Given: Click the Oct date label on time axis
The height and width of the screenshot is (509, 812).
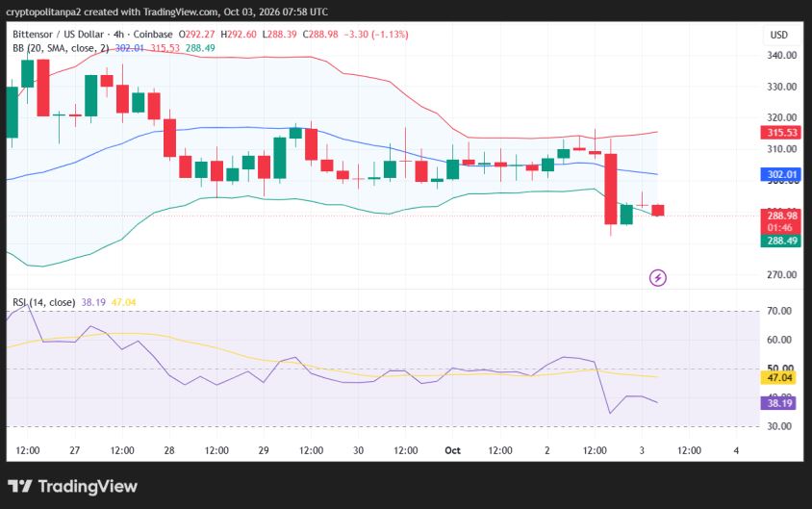Looking at the screenshot, I should 452,450.
